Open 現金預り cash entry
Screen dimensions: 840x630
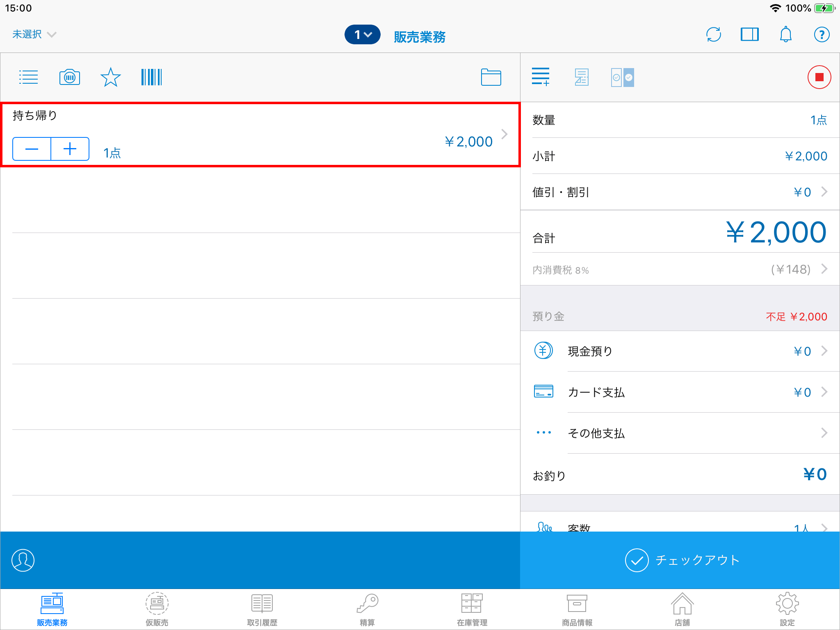point(680,351)
